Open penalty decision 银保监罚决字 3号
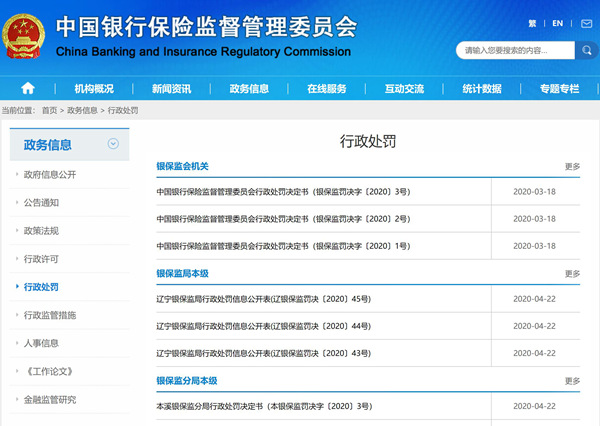 (x=283, y=192)
